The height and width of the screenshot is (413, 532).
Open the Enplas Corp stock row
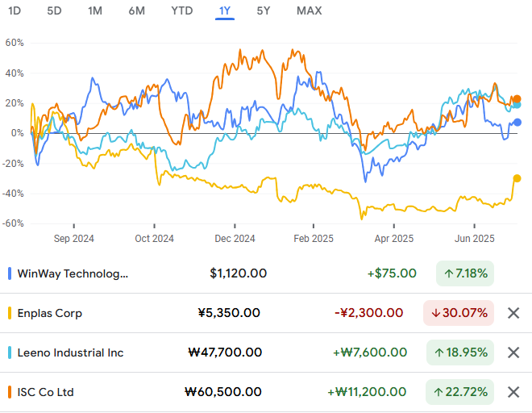(x=266, y=313)
